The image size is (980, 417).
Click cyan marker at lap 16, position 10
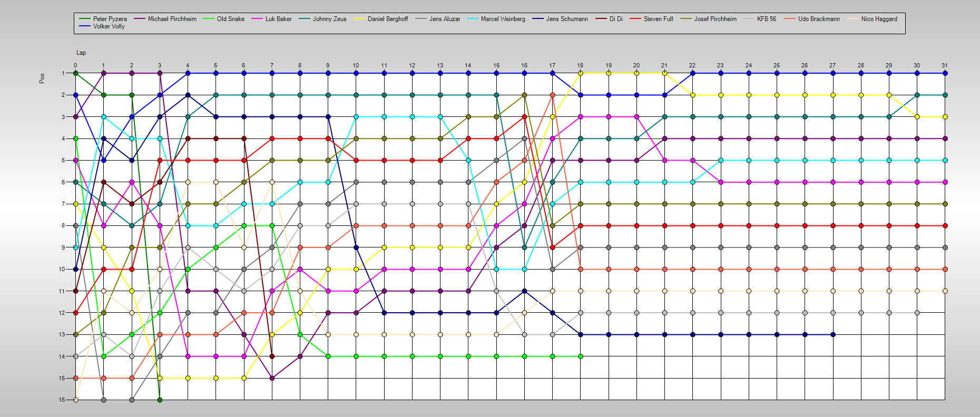[524, 269]
